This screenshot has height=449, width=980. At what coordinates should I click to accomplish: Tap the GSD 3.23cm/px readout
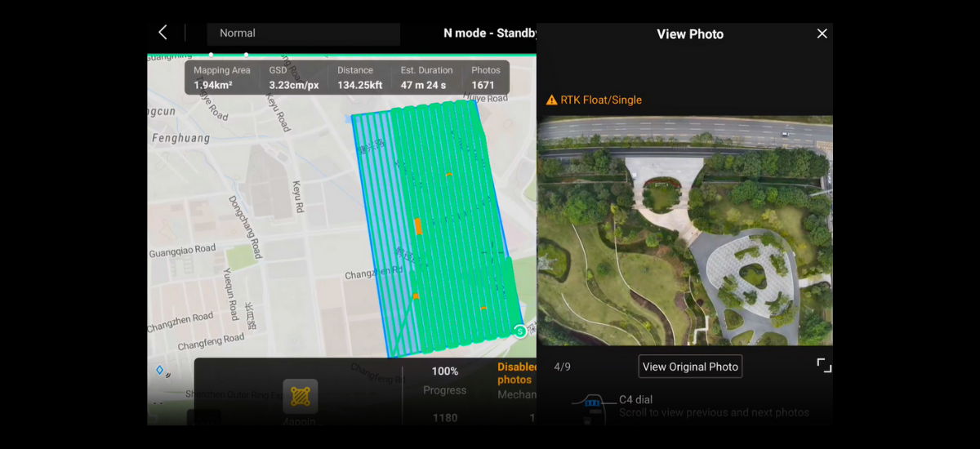[x=293, y=78]
